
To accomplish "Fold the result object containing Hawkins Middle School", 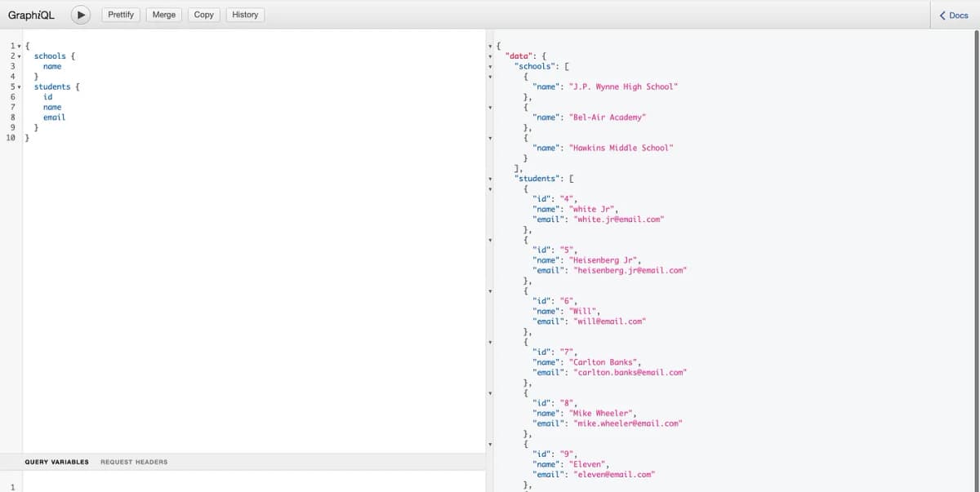I will click(490, 138).
